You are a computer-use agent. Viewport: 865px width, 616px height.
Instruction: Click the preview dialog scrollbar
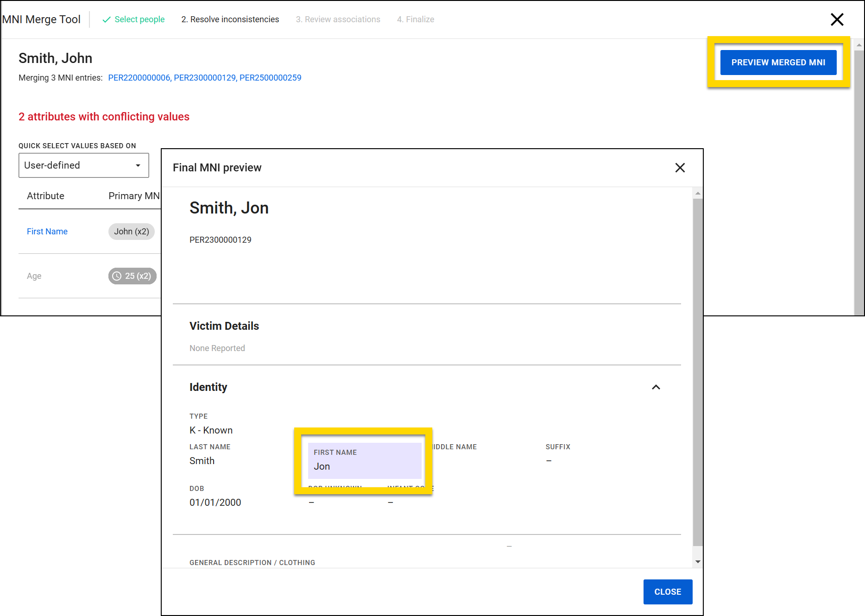pyautogui.click(x=698, y=371)
